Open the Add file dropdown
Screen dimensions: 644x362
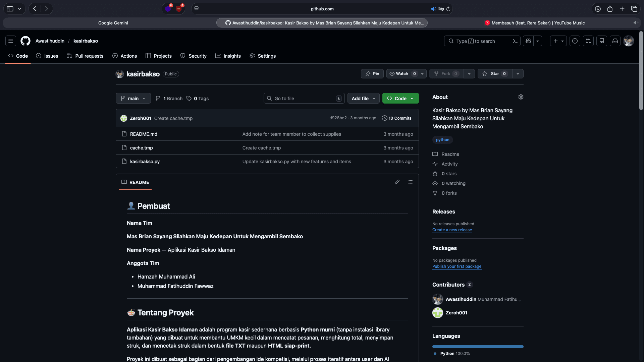pos(364,98)
